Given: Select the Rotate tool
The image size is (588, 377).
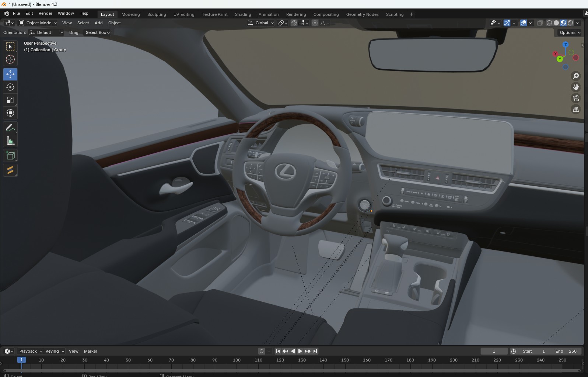Looking at the screenshot, I should point(10,87).
